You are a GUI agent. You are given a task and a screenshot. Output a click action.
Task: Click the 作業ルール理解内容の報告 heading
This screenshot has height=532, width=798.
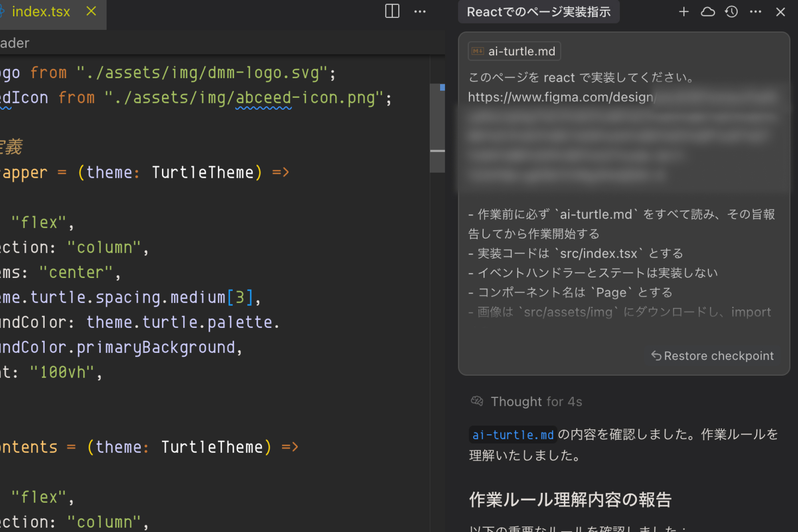[x=570, y=499]
